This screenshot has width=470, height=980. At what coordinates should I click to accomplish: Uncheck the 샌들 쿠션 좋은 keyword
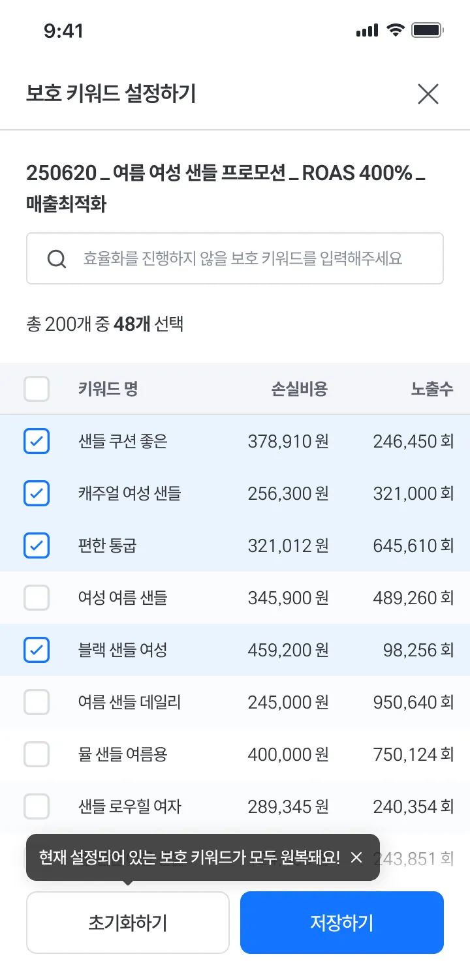pyautogui.click(x=37, y=442)
